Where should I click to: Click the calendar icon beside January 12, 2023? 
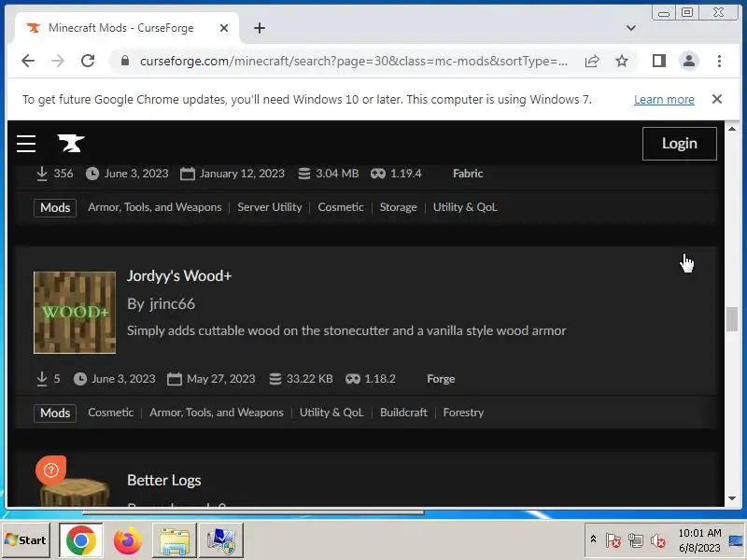click(x=188, y=174)
